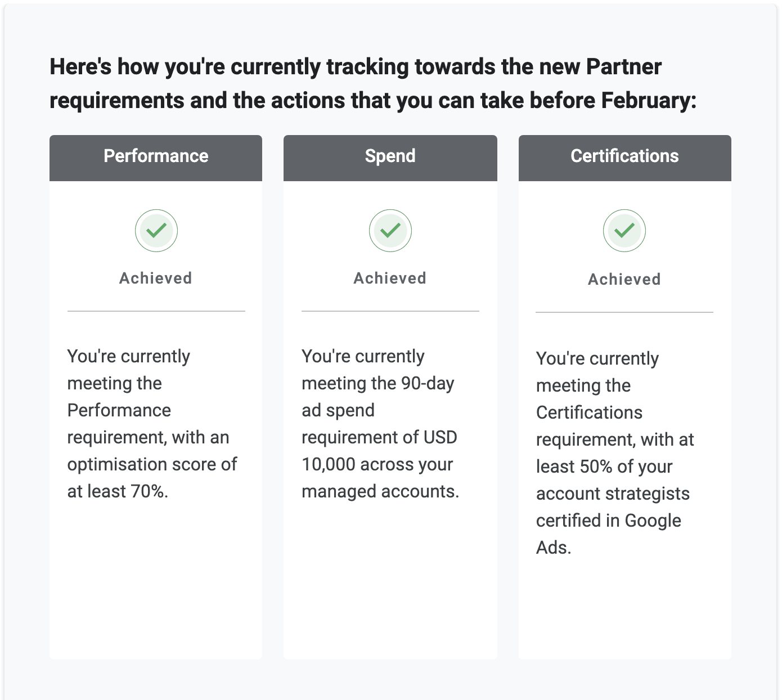Click the 'USD' text in Spend card

point(441,437)
